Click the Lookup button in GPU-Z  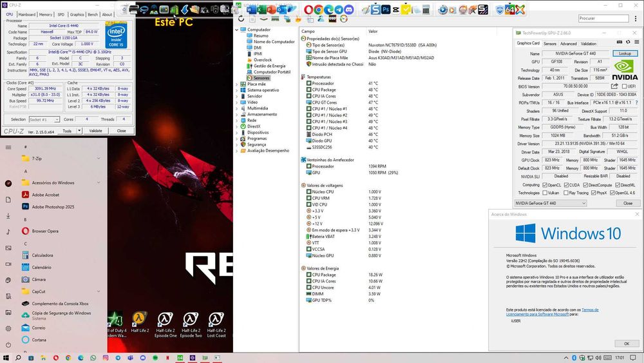(x=625, y=54)
